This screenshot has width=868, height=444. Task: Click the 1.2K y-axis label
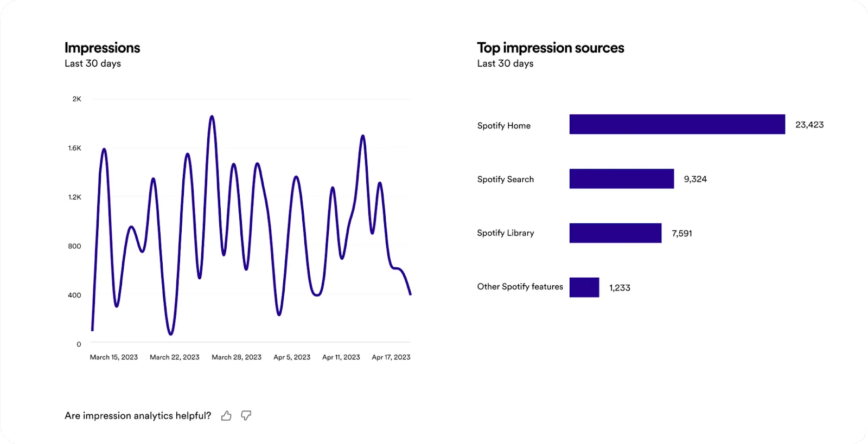click(x=75, y=197)
